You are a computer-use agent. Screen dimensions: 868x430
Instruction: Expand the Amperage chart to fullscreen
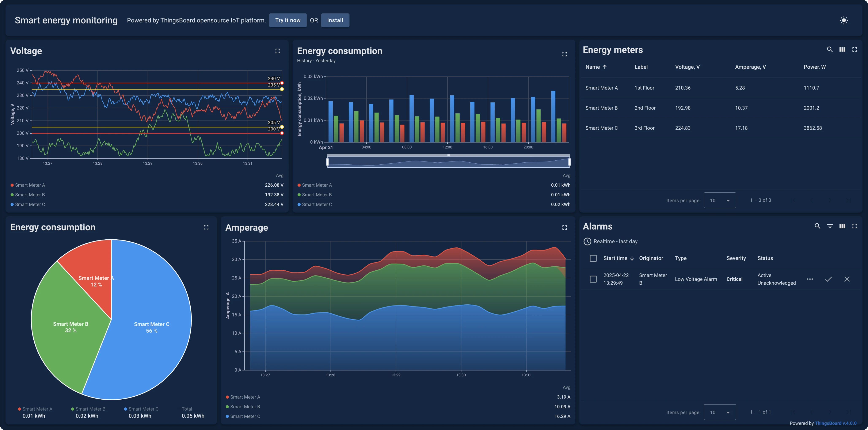565,228
